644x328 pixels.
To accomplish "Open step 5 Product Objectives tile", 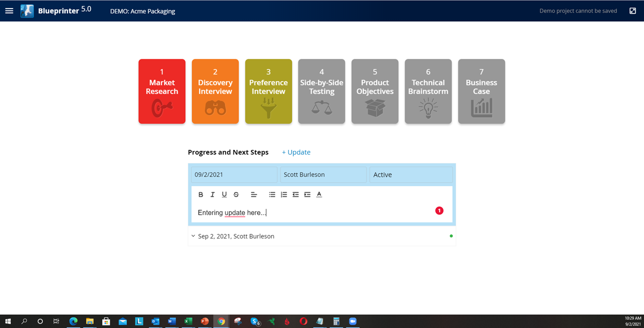I will (375, 91).
